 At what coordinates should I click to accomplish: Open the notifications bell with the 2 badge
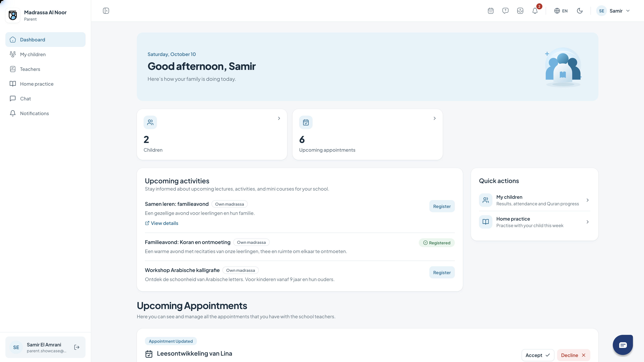click(x=535, y=11)
